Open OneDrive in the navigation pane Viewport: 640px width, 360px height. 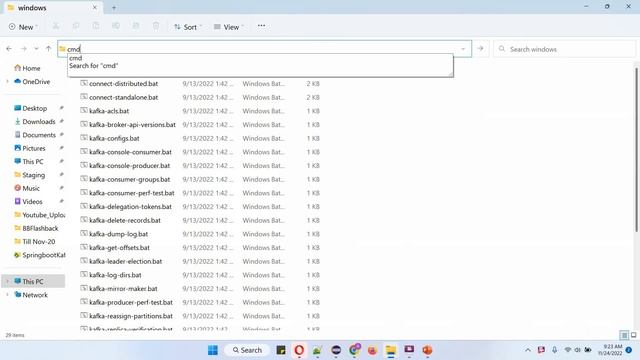(32, 82)
